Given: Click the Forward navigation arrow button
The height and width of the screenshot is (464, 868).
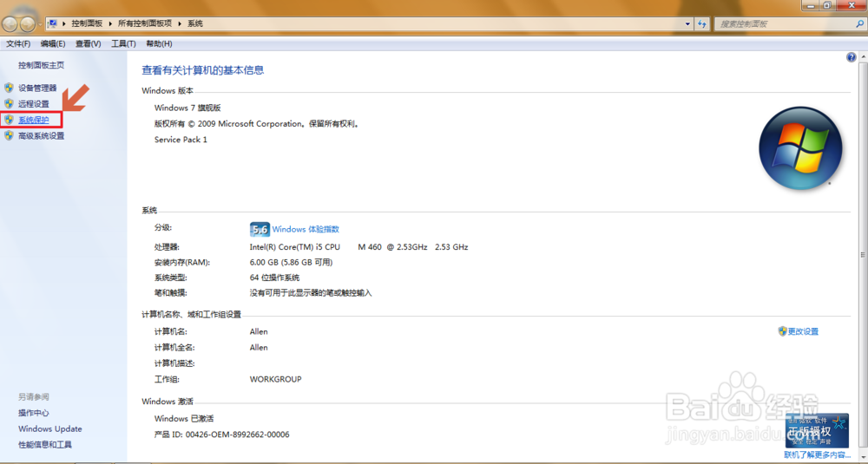Looking at the screenshot, I should coord(27,23).
